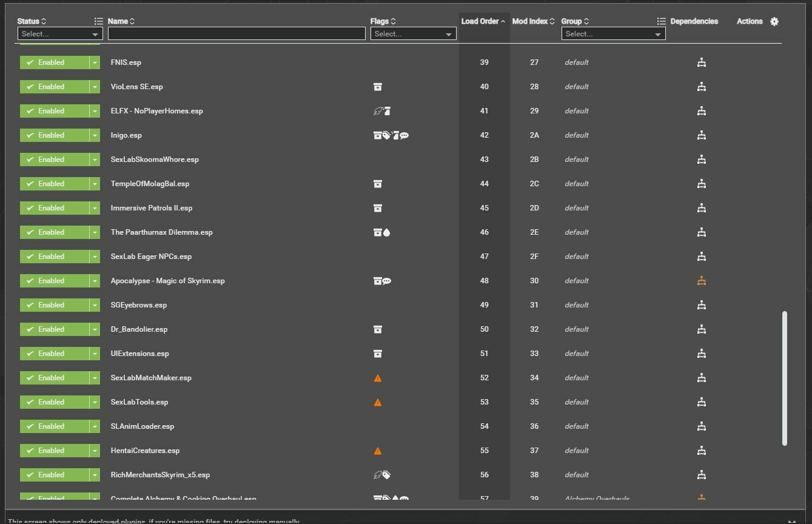
Task: Click the Name filter text field
Action: 237,34
